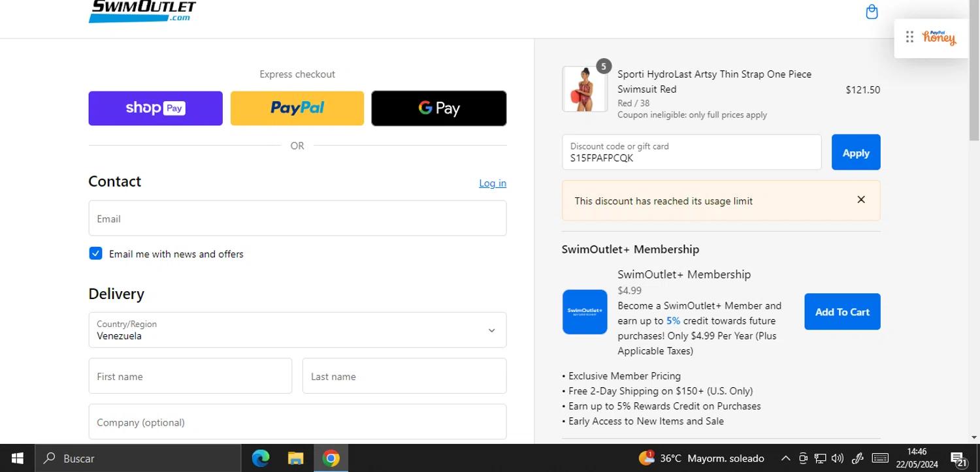Expand the Country/Region dropdown

click(297, 330)
